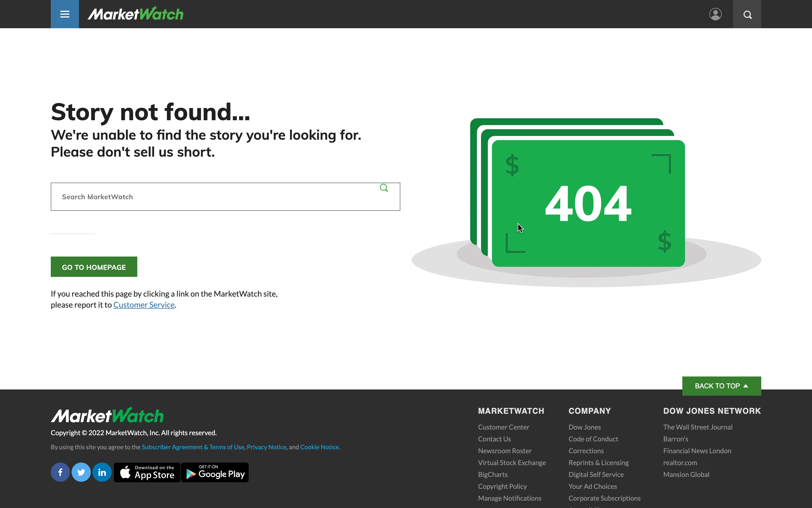812x508 pixels.
Task: Click the green search icon in search box
Action: [x=384, y=188]
